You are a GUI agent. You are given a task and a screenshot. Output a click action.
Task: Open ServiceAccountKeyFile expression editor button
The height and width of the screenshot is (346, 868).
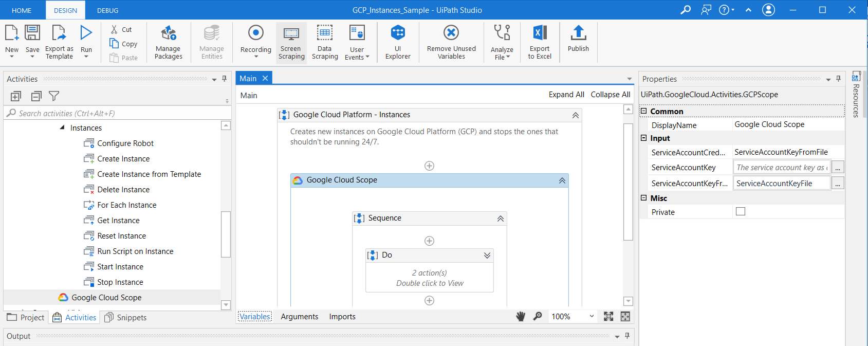tap(838, 183)
